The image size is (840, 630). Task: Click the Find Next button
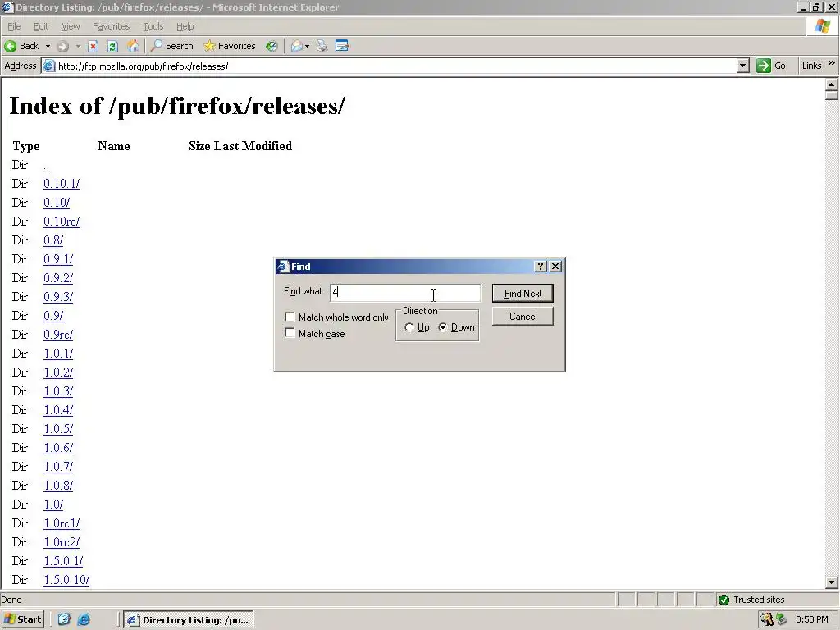[523, 294]
